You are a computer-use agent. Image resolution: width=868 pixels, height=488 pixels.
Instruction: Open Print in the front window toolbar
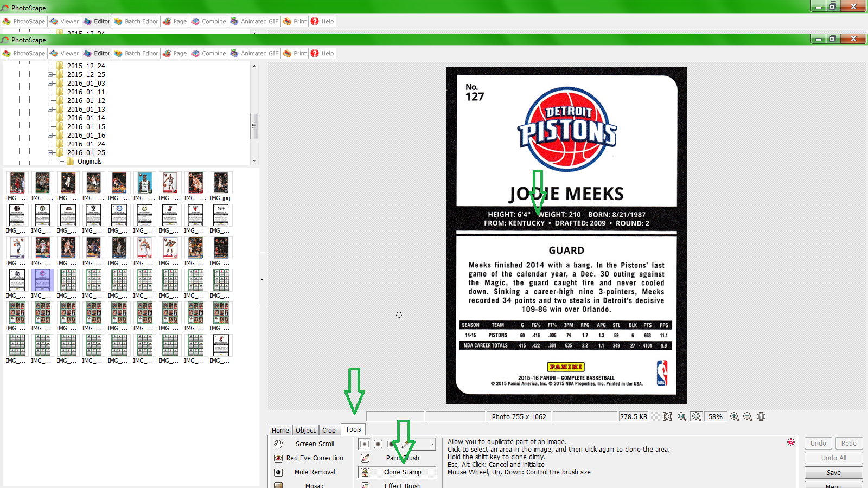[295, 53]
